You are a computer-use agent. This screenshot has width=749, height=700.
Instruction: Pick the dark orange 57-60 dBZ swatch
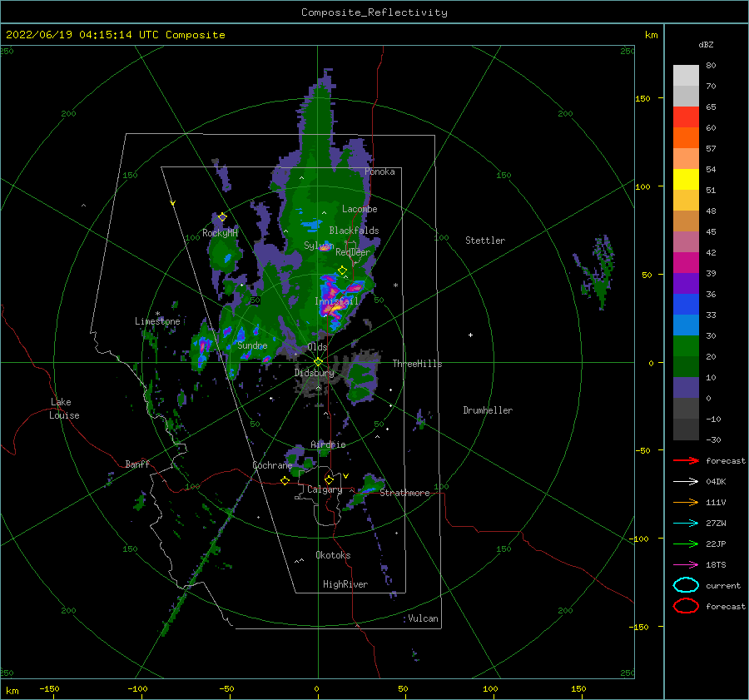pyautogui.click(x=686, y=137)
